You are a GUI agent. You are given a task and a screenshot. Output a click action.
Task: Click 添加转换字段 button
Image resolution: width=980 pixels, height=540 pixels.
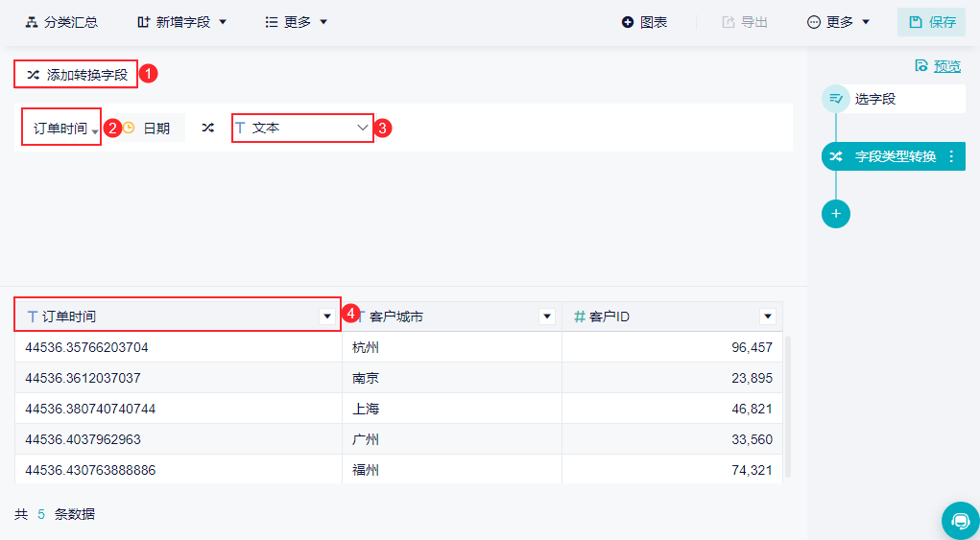pos(77,74)
